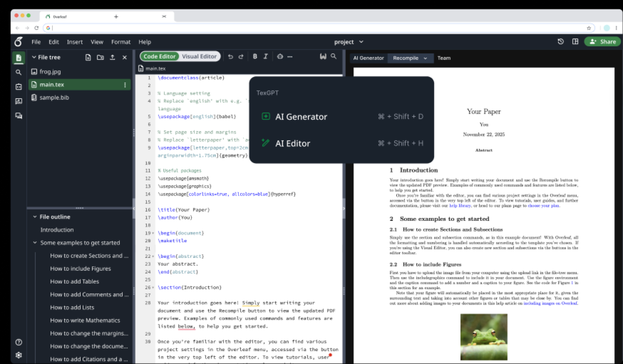Open the chat sidebar icon
Screen dimensions: 623x364
(x=19, y=116)
